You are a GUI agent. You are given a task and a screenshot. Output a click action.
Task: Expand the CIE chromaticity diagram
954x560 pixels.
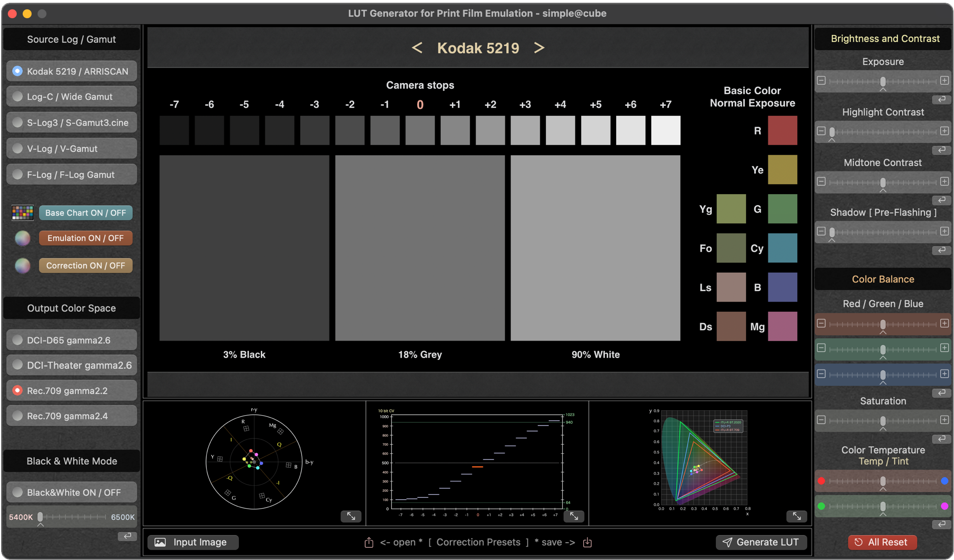point(796,516)
